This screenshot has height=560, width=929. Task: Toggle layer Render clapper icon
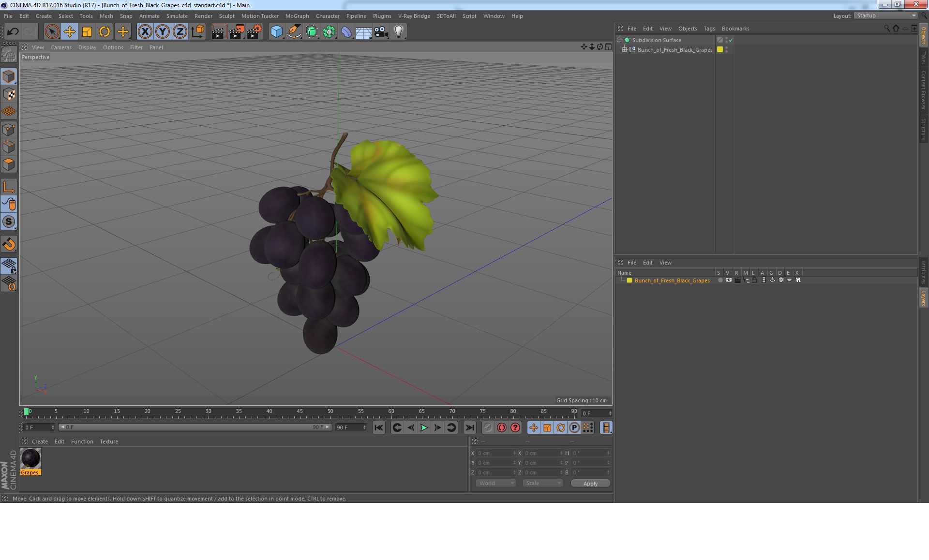[737, 280]
